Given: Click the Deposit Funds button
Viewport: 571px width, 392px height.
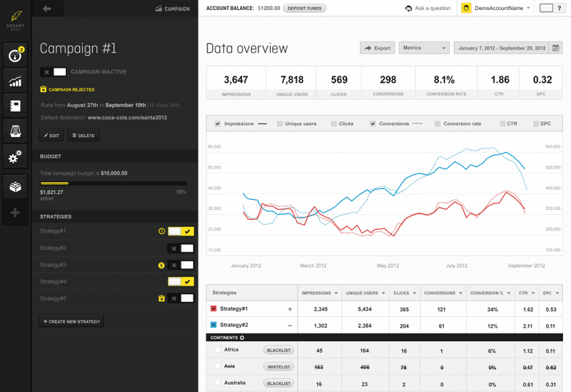Looking at the screenshot, I should [304, 9].
